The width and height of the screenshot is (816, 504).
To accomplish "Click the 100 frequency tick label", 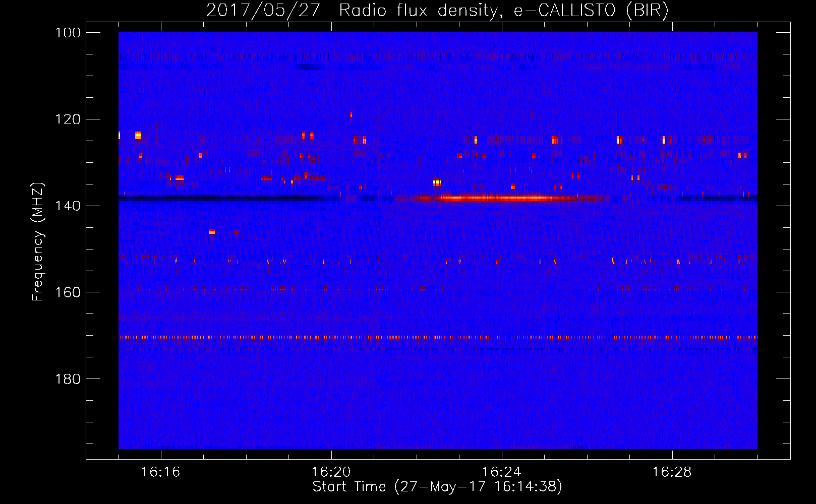I will tap(68, 33).
